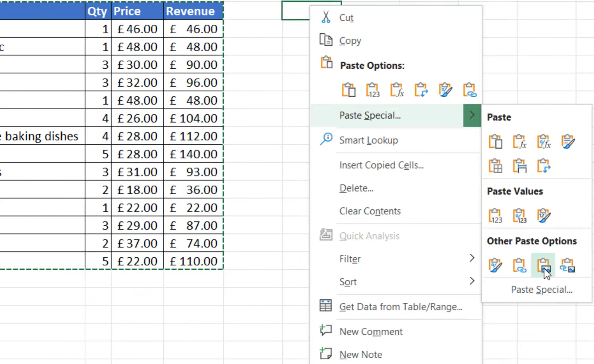The image size is (594, 364).
Task: Expand the Paste Special submenu arrow
Action: tap(472, 115)
